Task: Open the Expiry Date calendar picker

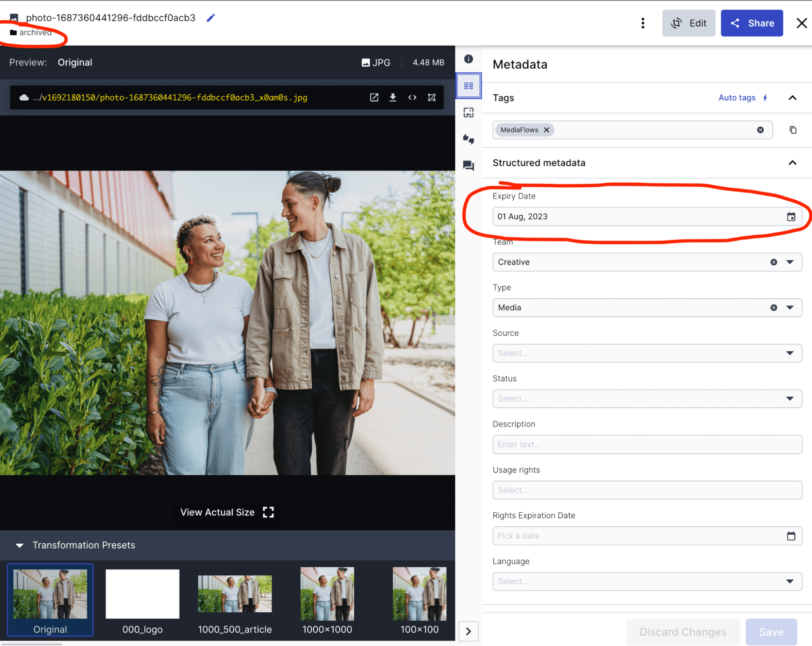Action: pyautogui.click(x=790, y=217)
